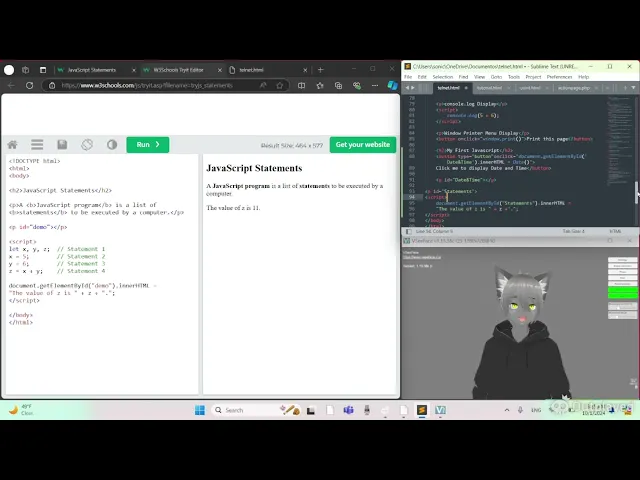Click the browser profile avatar
640x480 pixels.
(9, 70)
